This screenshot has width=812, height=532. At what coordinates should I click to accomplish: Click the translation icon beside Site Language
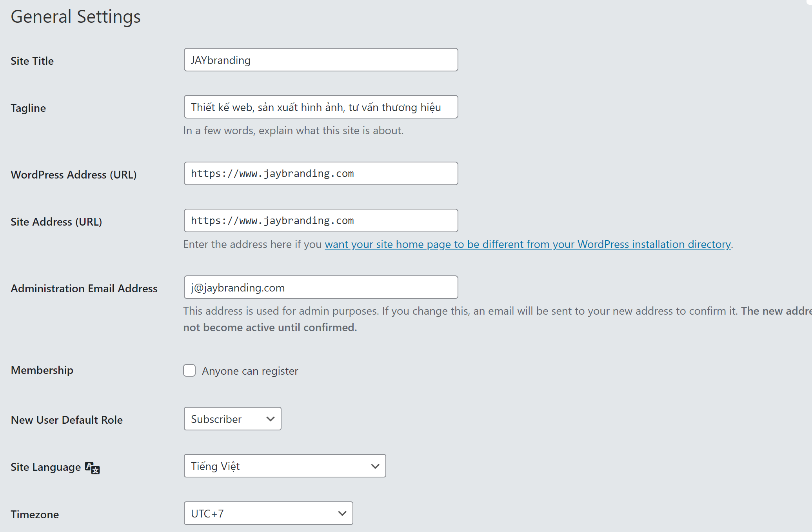click(x=93, y=468)
